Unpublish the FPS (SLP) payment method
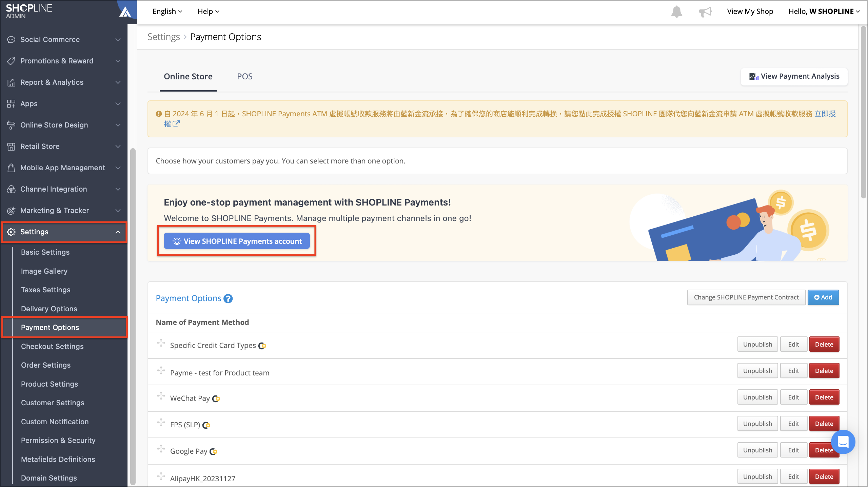Image resolution: width=868 pixels, height=487 pixels. (x=757, y=424)
